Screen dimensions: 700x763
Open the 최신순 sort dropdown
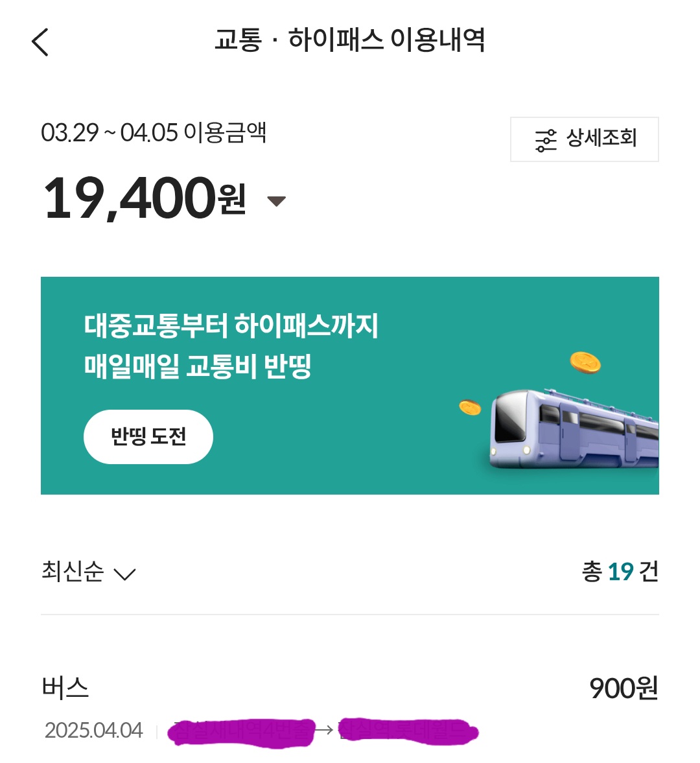73,572
